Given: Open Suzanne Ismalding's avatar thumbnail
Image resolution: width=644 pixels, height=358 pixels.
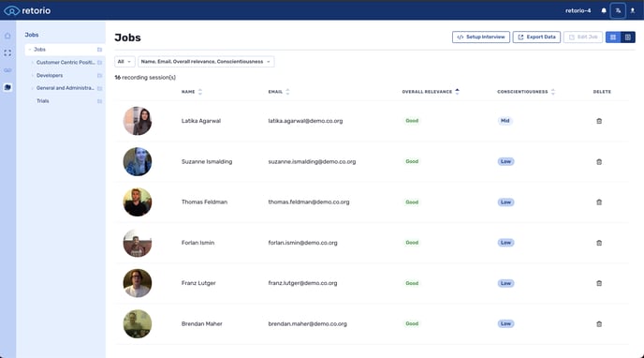Looking at the screenshot, I should click(138, 161).
